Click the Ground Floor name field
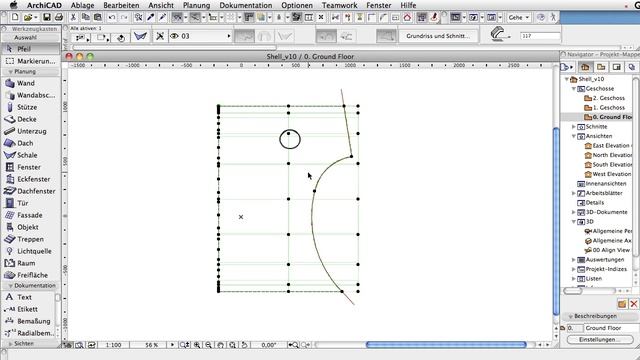 tap(609, 328)
